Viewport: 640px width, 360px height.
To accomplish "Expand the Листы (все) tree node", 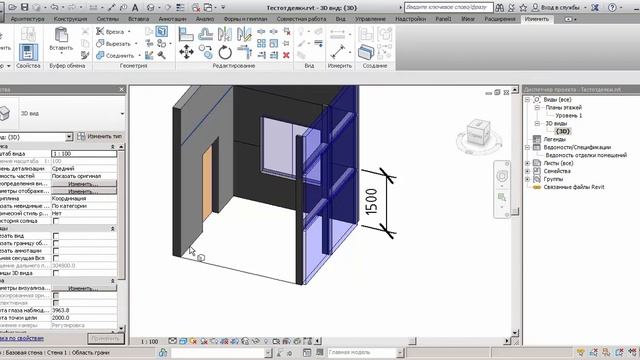I will click(x=527, y=163).
